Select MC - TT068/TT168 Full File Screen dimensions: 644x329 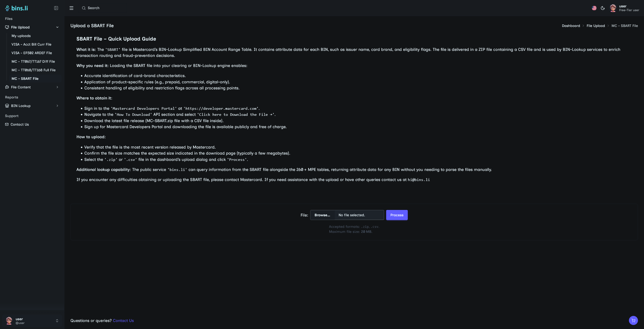34,70
